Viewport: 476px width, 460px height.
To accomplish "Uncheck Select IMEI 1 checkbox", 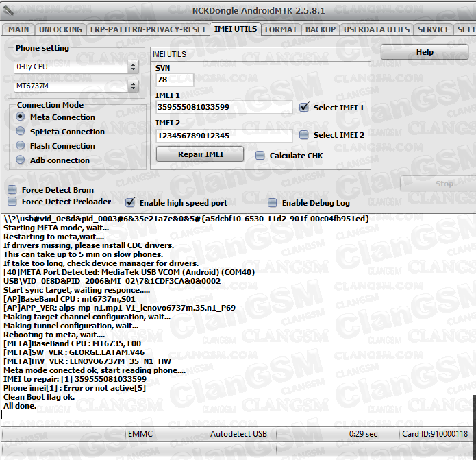I will pos(304,107).
